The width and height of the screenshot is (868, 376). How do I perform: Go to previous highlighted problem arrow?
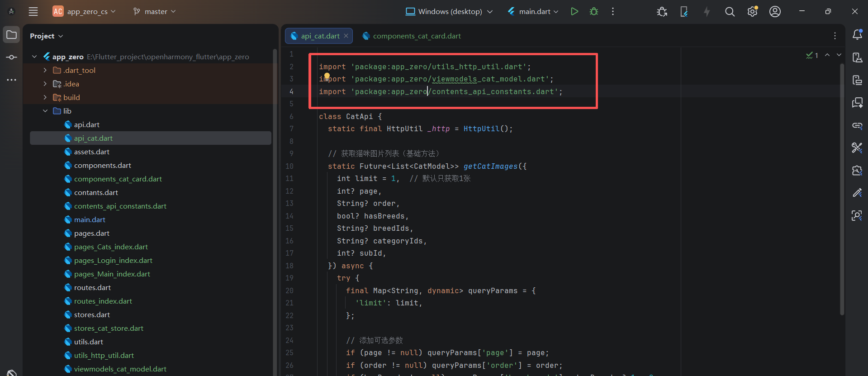tap(827, 55)
